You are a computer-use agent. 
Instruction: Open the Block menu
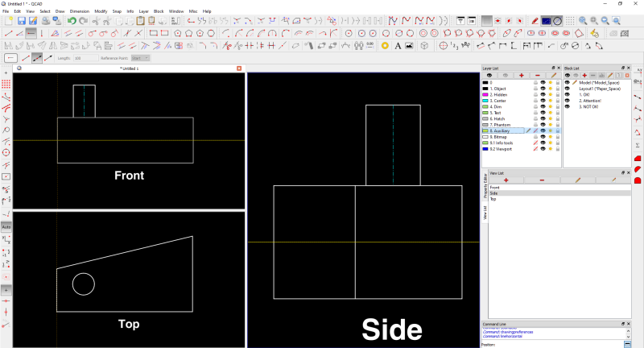tap(159, 11)
